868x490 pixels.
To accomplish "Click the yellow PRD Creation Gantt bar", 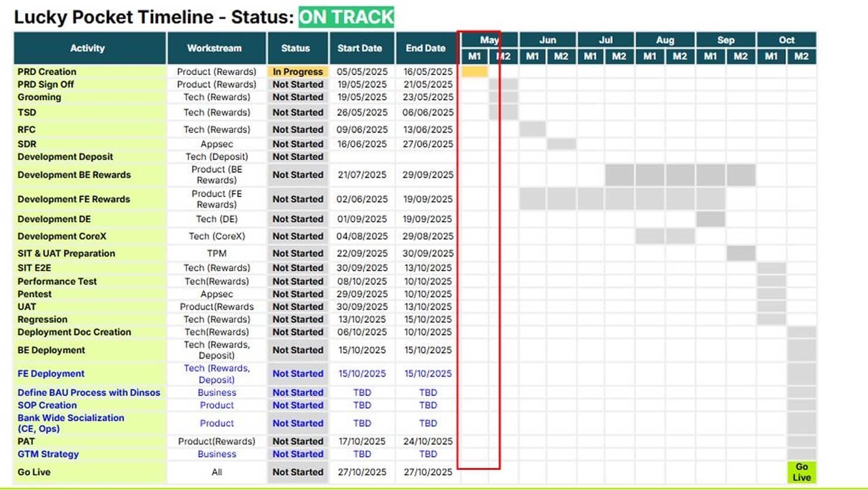I will [474, 72].
